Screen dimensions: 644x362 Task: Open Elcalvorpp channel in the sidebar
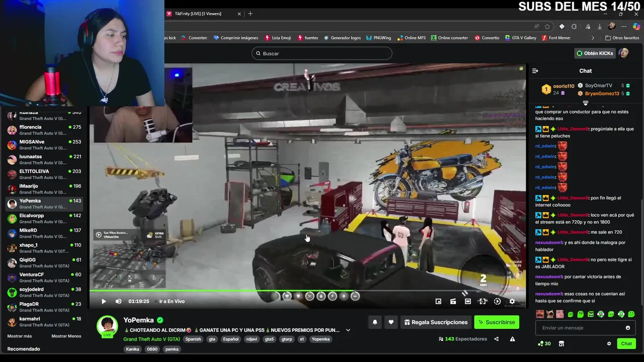pos(44,218)
